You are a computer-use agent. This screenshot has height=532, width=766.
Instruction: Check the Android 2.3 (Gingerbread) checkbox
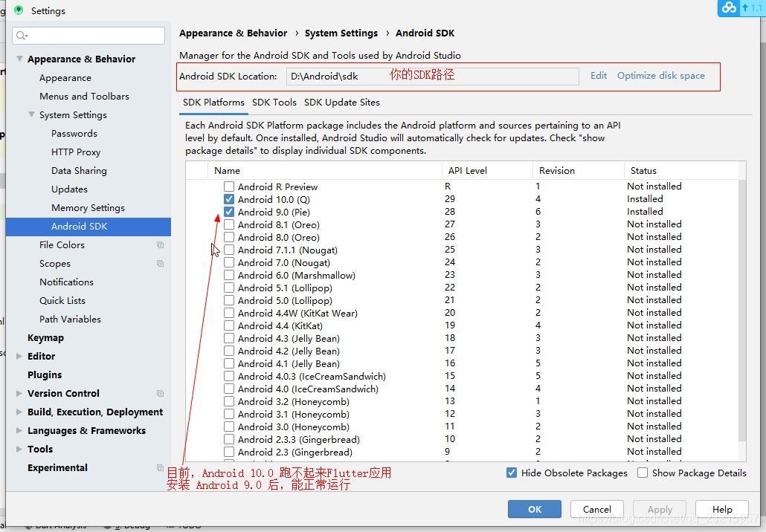tap(228, 452)
